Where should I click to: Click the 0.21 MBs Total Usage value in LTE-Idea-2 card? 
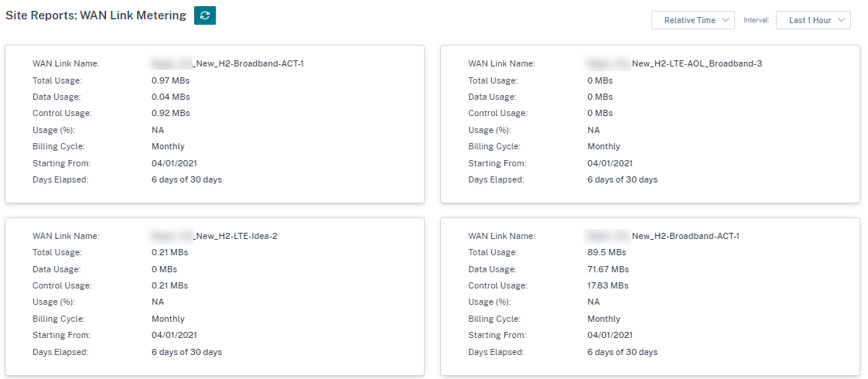(x=170, y=252)
